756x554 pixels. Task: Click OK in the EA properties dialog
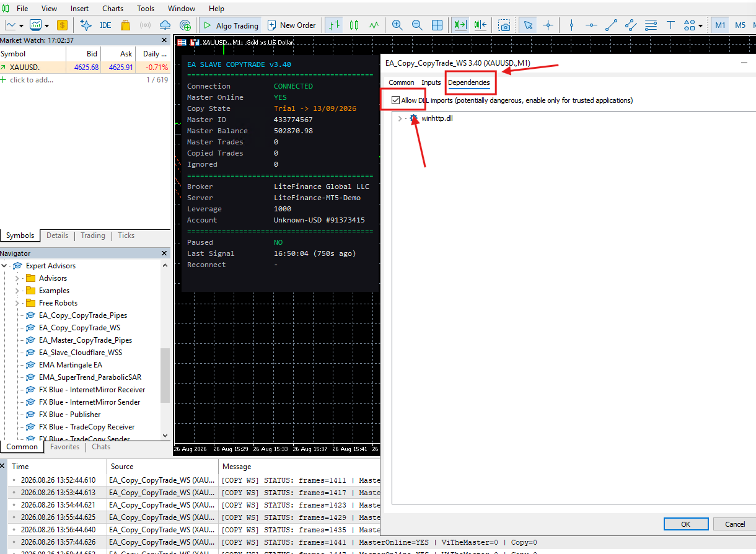click(x=686, y=524)
